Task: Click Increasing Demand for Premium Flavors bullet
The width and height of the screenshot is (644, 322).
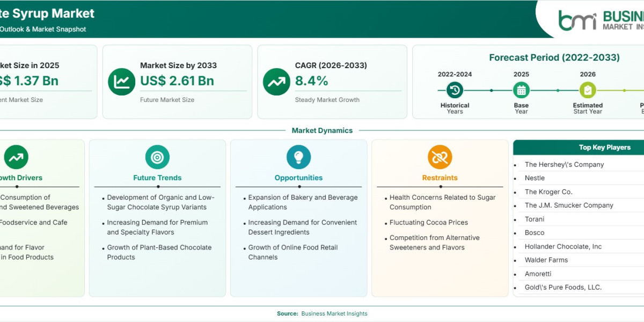Action: point(157,228)
